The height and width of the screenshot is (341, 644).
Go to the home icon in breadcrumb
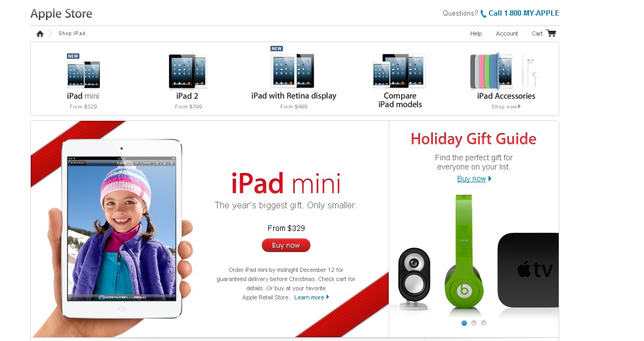click(40, 33)
